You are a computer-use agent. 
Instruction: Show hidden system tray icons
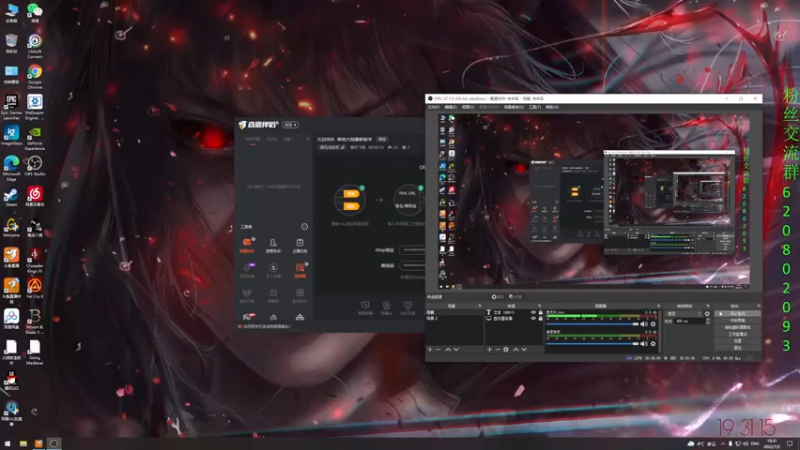(723, 444)
